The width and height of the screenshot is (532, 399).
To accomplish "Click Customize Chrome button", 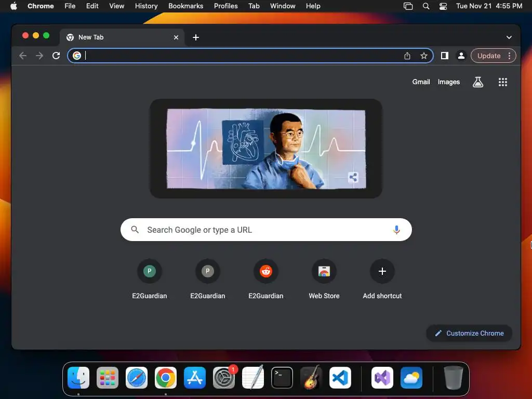I will pyautogui.click(x=469, y=333).
